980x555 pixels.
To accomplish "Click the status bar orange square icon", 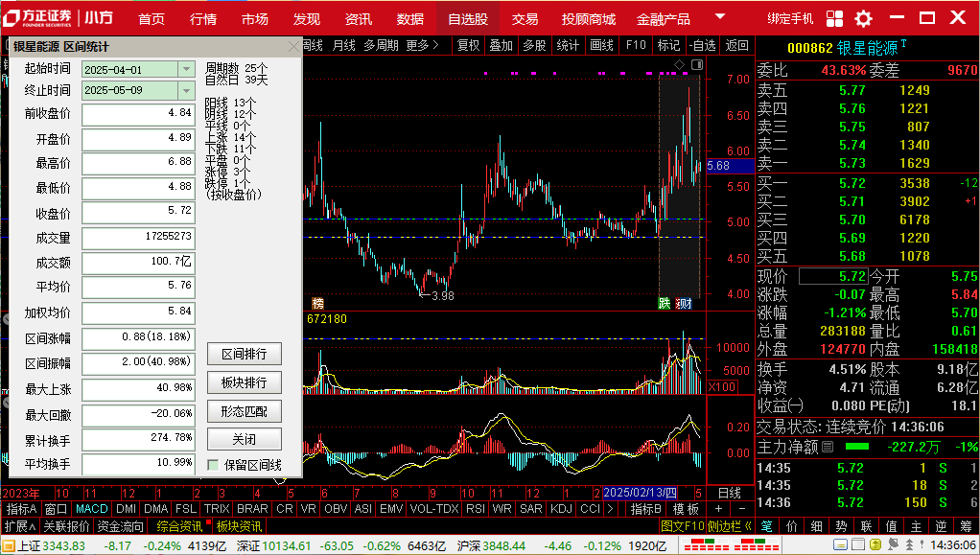I will (x=8, y=545).
